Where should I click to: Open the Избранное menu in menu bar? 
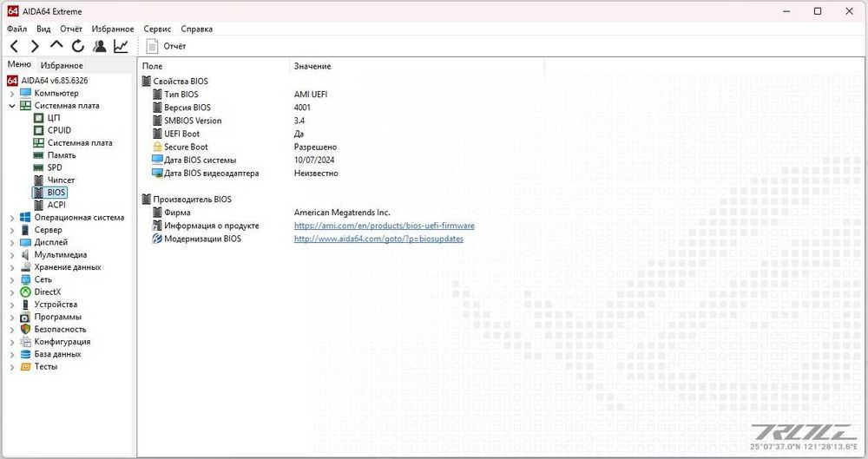pos(113,29)
